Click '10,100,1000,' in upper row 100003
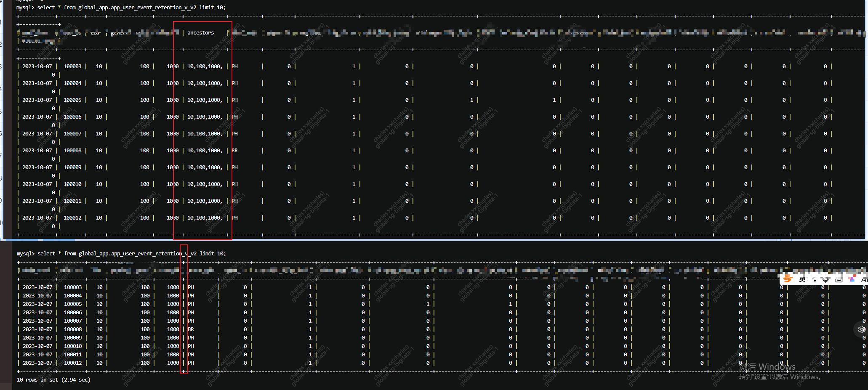 click(x=205, y=66)
